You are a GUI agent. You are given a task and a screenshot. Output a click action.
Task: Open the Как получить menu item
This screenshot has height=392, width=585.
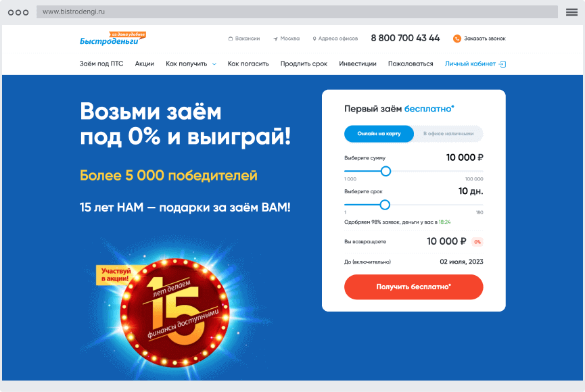pyautogui.click(x=186, y=64)
